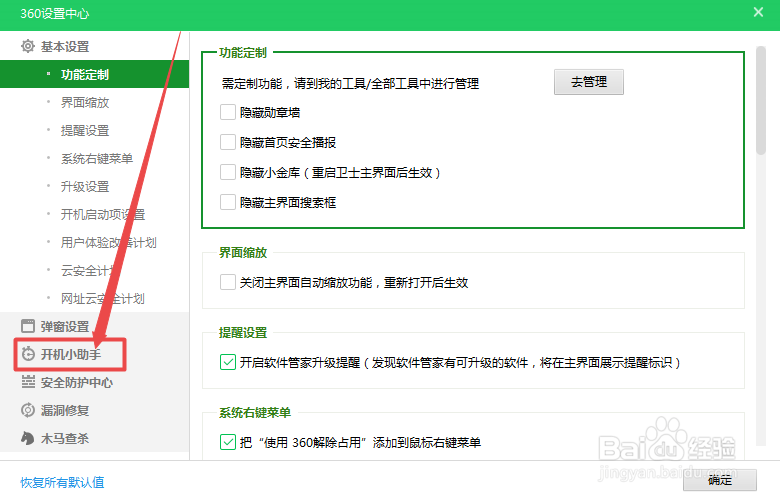
Task: Click the 弹窗设置 window icon
Action: [28, 326]
